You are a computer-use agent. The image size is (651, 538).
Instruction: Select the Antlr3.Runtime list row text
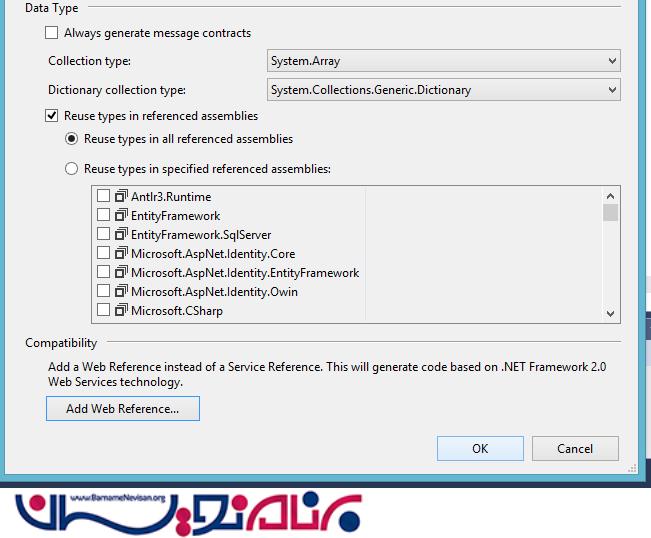(171, 196)
